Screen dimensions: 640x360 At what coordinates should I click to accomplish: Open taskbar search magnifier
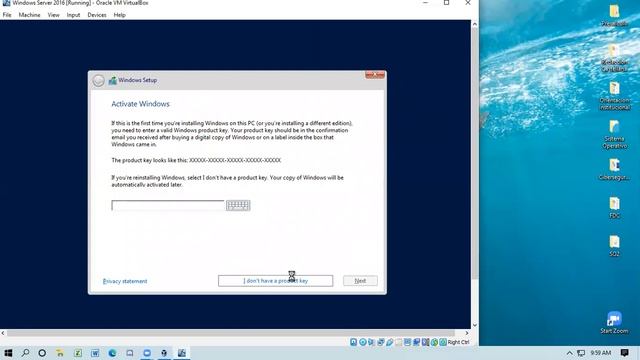(25, 353)
